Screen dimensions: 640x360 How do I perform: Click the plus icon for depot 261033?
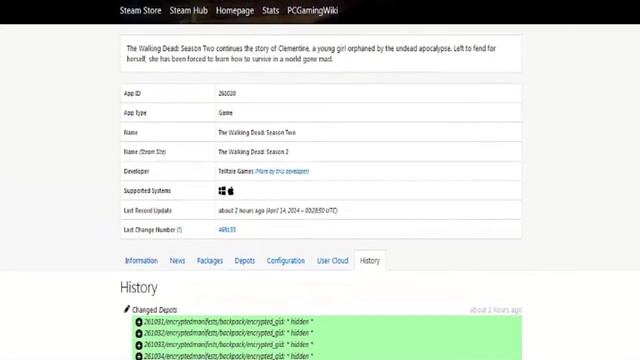click(139, 345)
